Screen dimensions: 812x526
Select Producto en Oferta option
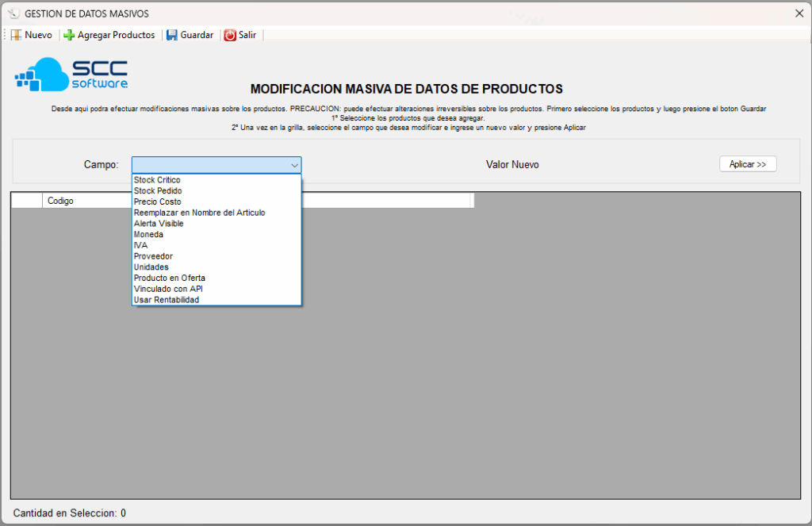tap(169, 278)
